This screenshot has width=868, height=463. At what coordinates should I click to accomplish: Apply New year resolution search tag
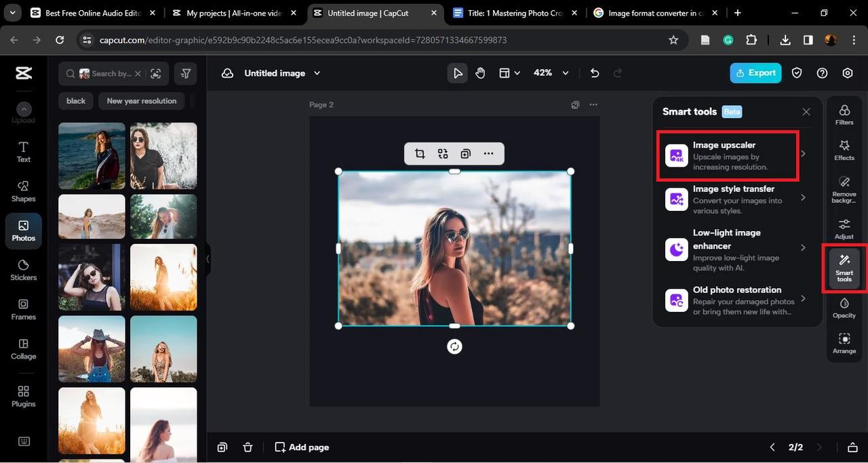click(x=142, y=101)
